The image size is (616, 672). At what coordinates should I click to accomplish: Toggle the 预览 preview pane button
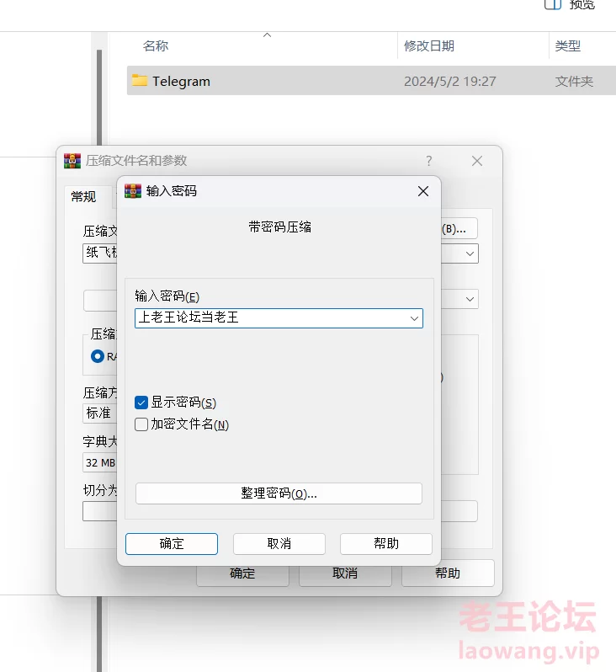click(x=570, y=4)
